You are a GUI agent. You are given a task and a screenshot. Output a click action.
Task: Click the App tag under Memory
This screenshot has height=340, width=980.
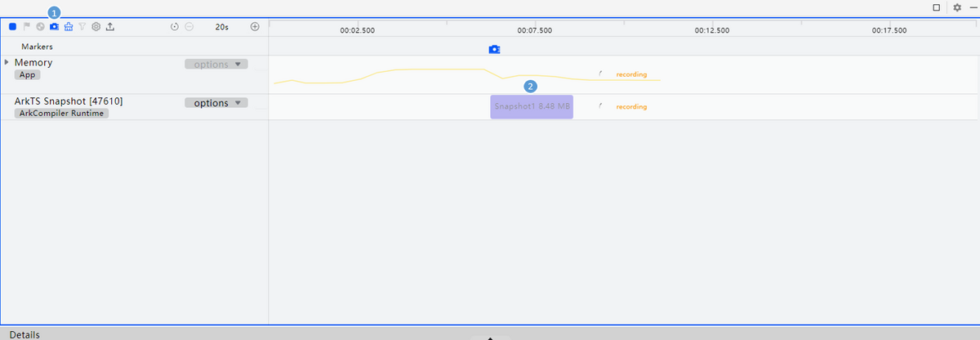tap(27, 74)
